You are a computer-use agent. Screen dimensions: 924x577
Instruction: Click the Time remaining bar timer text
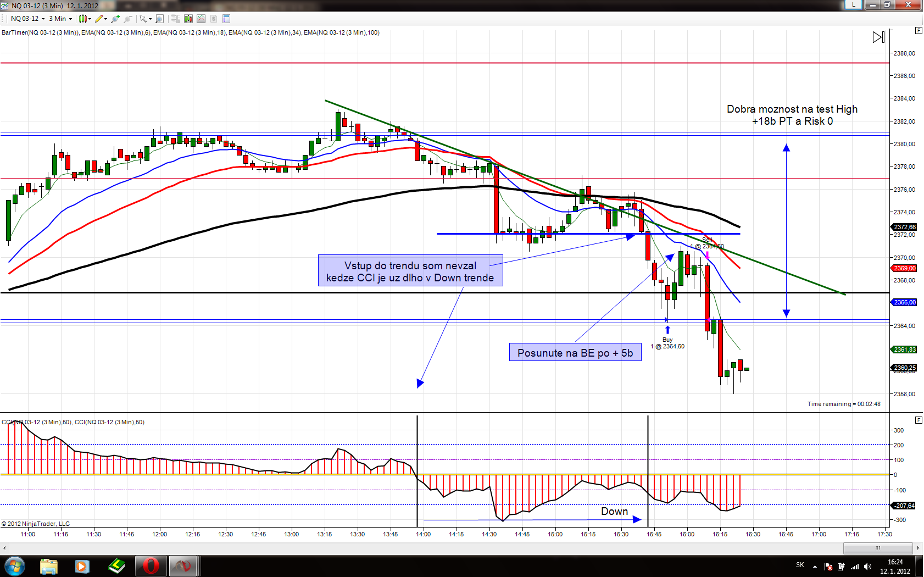click(x=844, y=404)
